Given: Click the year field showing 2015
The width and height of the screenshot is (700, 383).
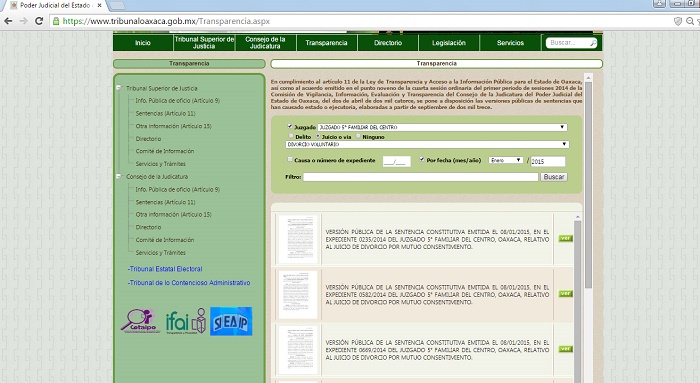Looking at the screenshot, I should coord(548,161).
